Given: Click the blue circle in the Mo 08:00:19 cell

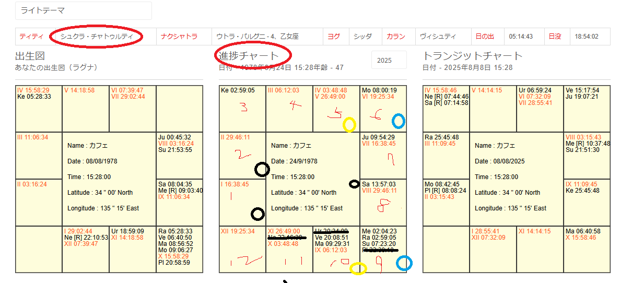Looking at the screenshot, I should pyautogui.click(x=398, y=121).
